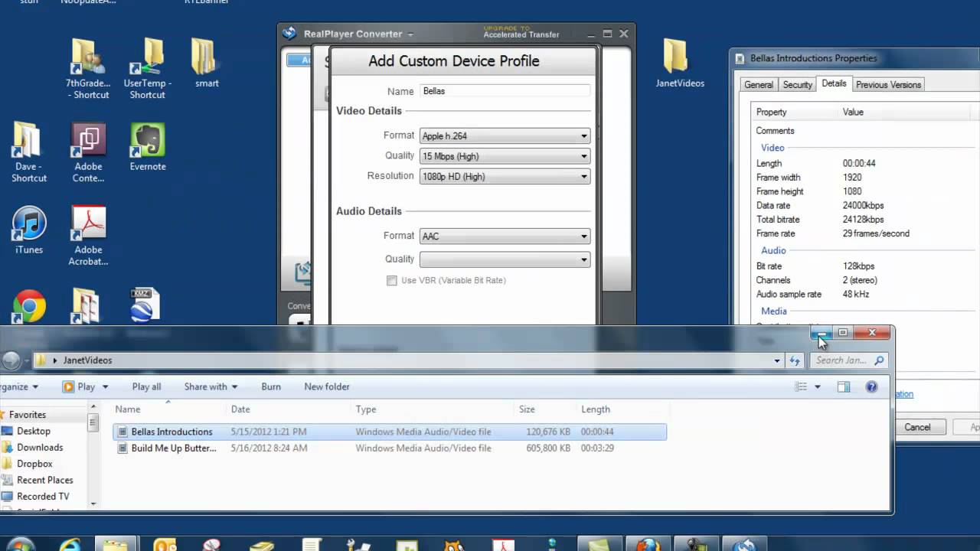Click Cancel in Bellas Introductions Properties
The image size is (980, 551).
pyautogui.click(x=917, y=427)
